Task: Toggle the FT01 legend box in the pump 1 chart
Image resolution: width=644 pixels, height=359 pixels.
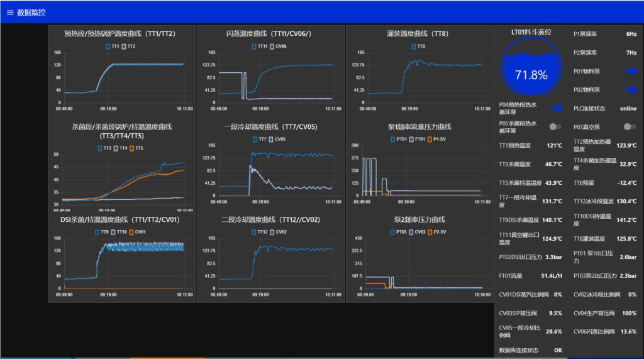Action: 411,139
